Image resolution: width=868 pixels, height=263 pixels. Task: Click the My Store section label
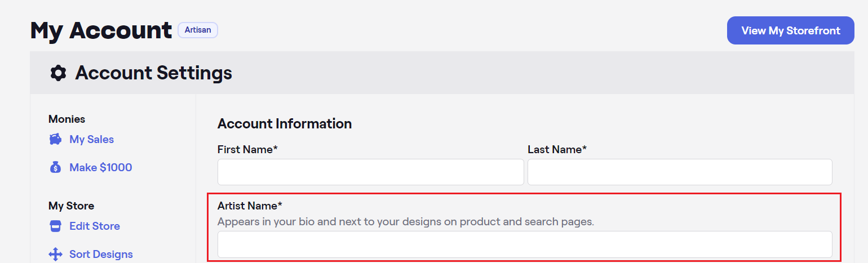[x=72, y=206]
